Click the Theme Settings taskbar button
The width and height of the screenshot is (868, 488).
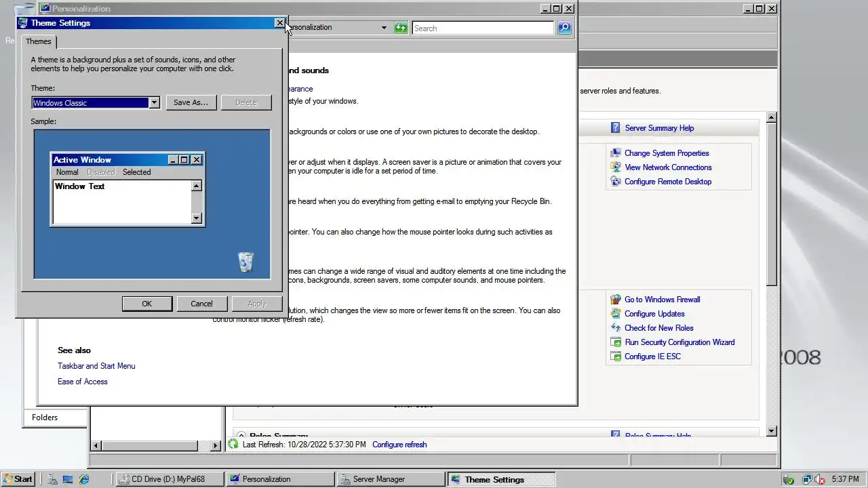tap(502, 479)
